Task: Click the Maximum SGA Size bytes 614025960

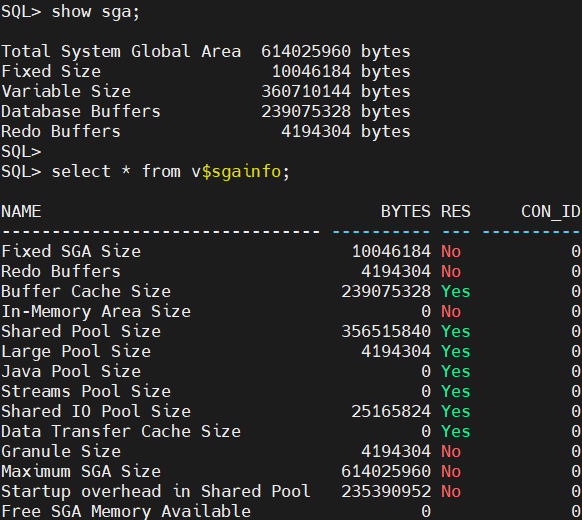Action: (x=386, y=471)
